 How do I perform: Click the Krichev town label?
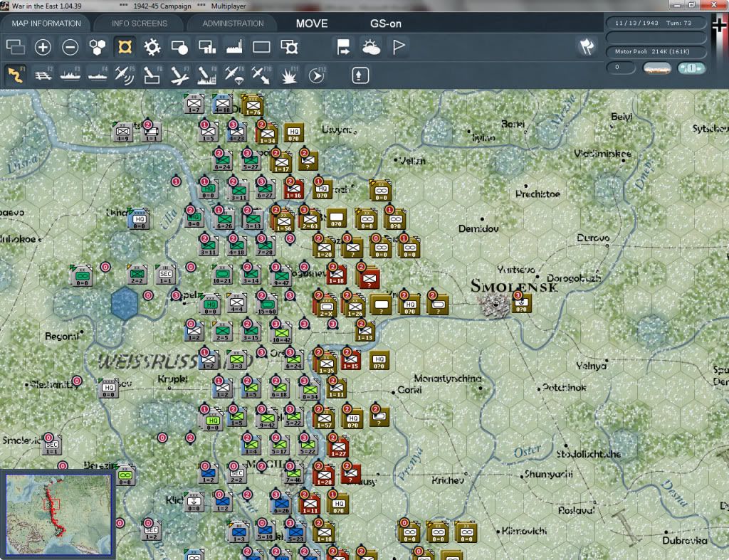pos(448,480)
